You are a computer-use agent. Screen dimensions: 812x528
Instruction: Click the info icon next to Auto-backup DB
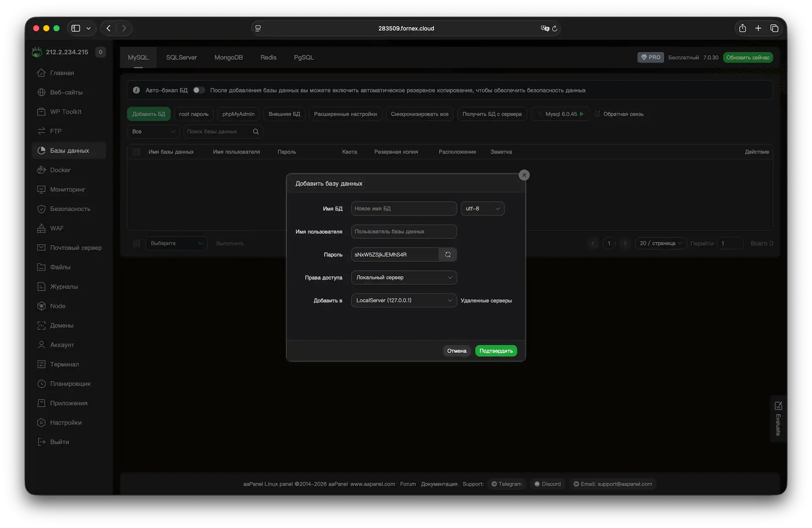136,90
